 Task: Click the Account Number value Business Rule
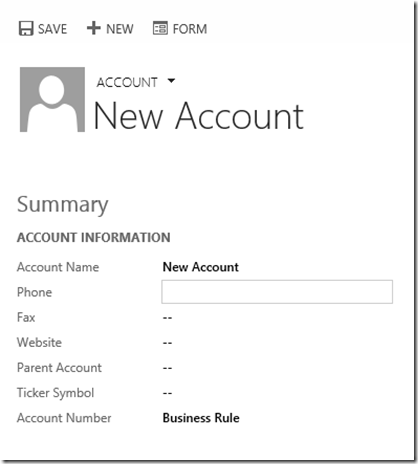(x=201, y=418)
